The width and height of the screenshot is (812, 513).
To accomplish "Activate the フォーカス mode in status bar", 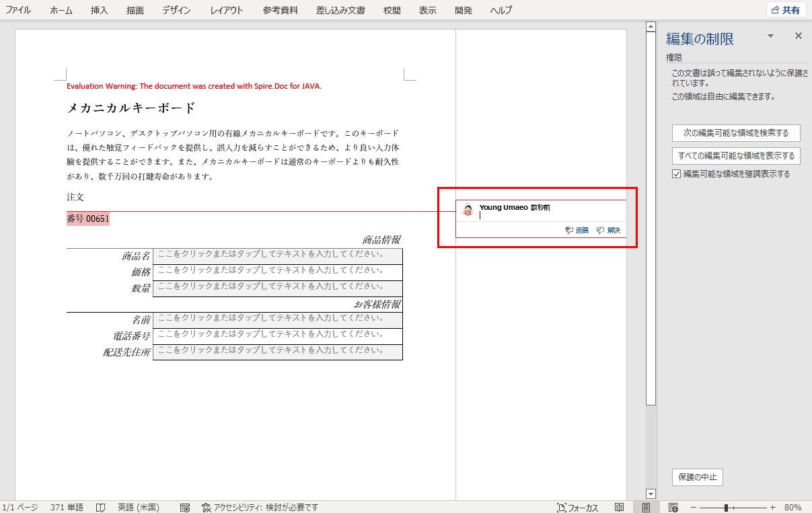I will click(577, 507).
